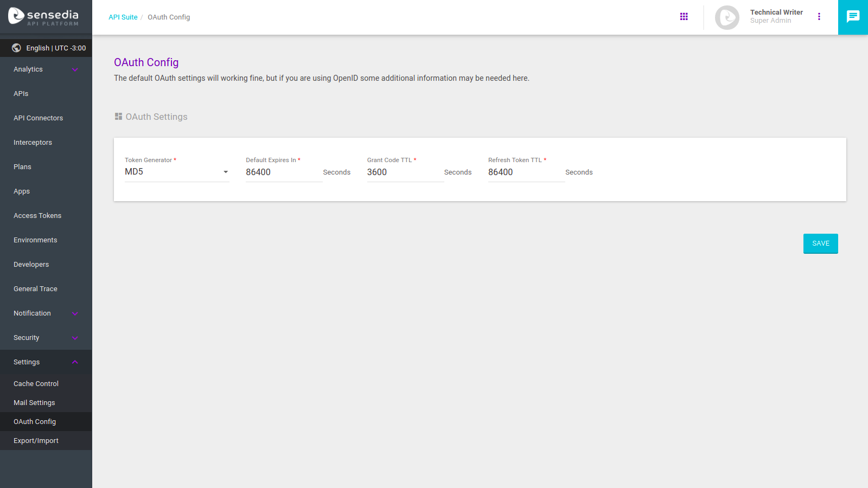Image resolution: width=868 pixels, height=488 pixels.
Task: Click the OAuth Settings panel icon
Action: (x=118, y=116)
